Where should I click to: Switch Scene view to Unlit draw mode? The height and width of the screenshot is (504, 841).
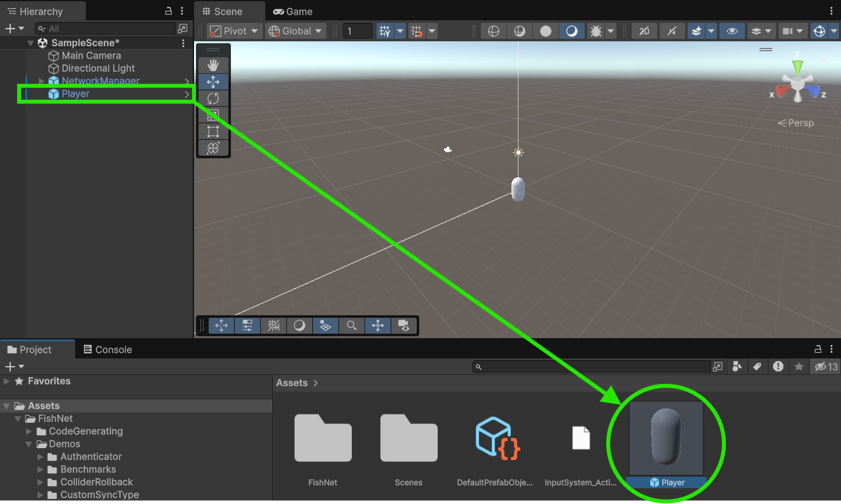pyautogui.click(x=546, y=31)
